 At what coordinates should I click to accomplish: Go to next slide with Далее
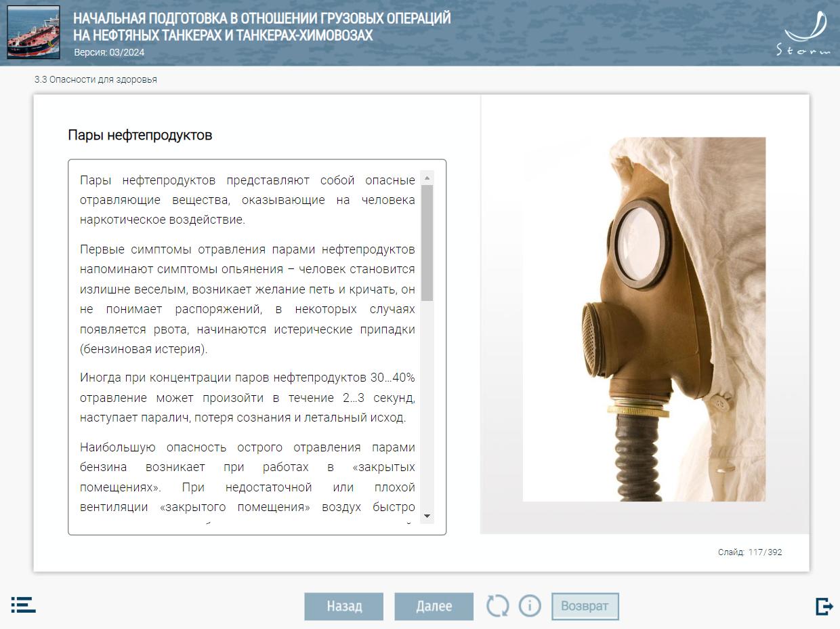coord(434,606)
